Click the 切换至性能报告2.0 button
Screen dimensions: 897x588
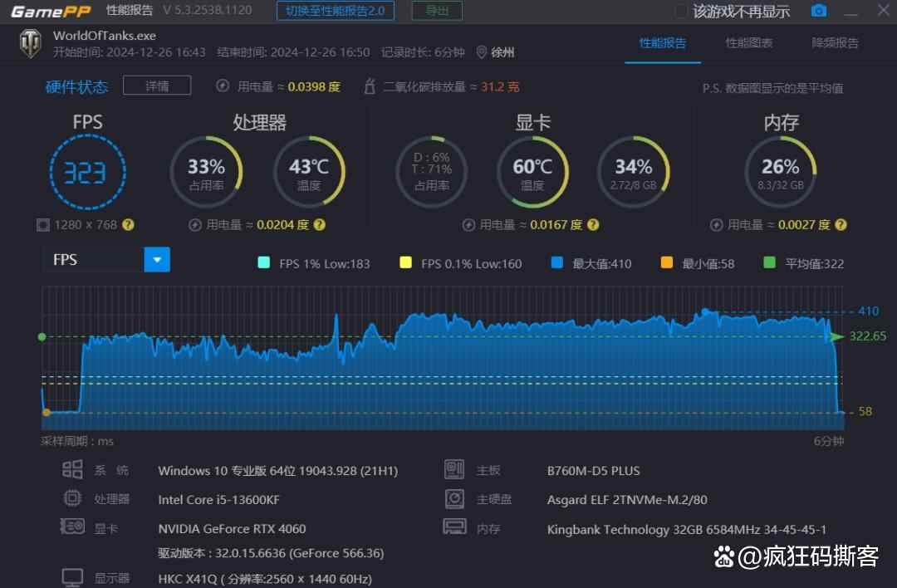[335, 11]
